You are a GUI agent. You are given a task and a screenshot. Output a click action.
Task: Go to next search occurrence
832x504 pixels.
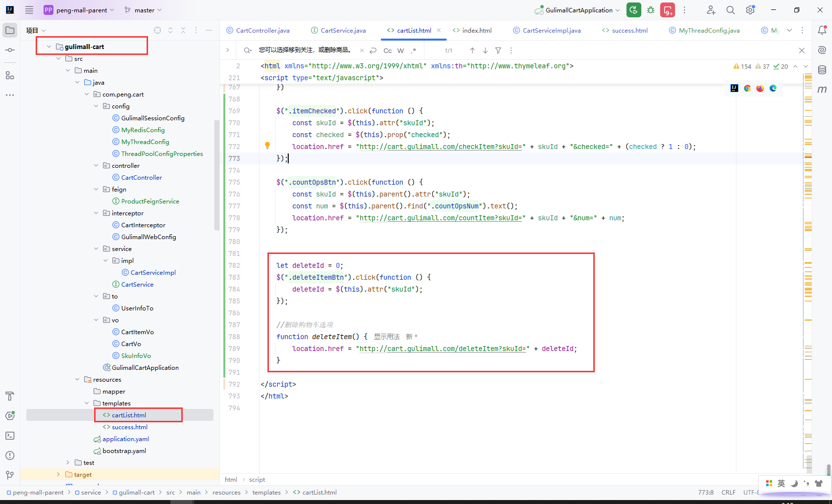(485, 50)
